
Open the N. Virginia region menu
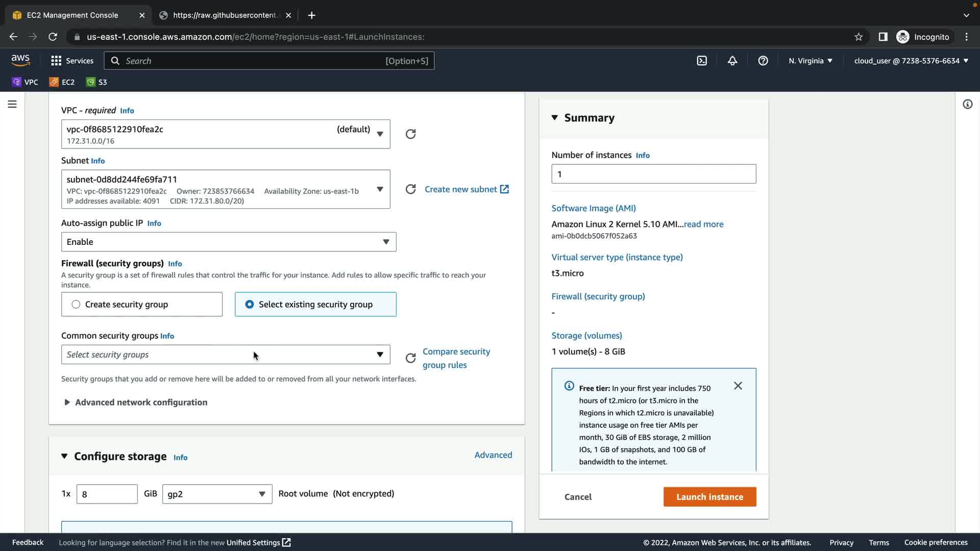coord(810,61)
